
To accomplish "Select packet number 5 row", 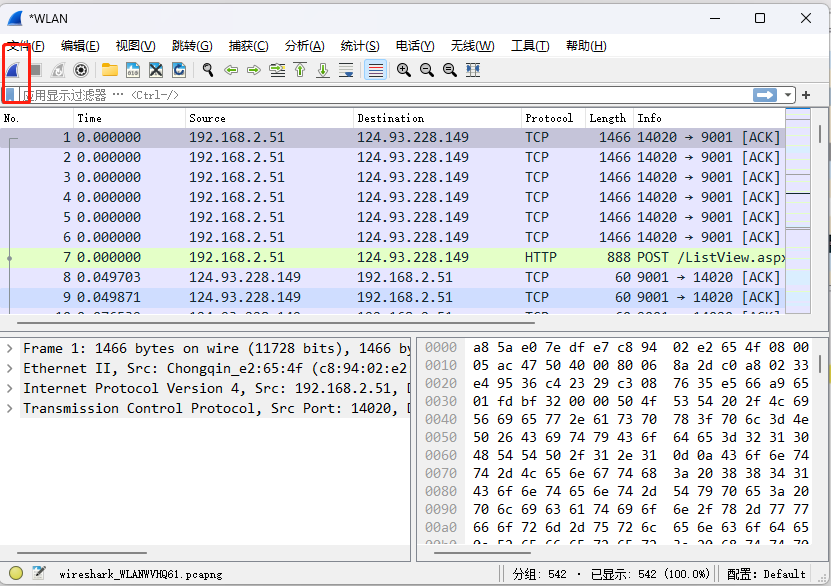I will point(392,217).
